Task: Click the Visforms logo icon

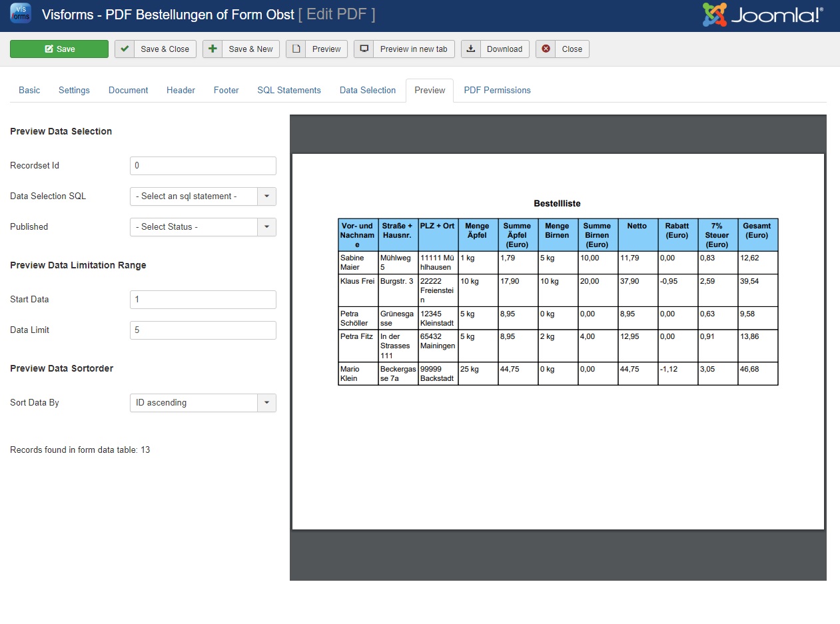Action: (21, 15)
